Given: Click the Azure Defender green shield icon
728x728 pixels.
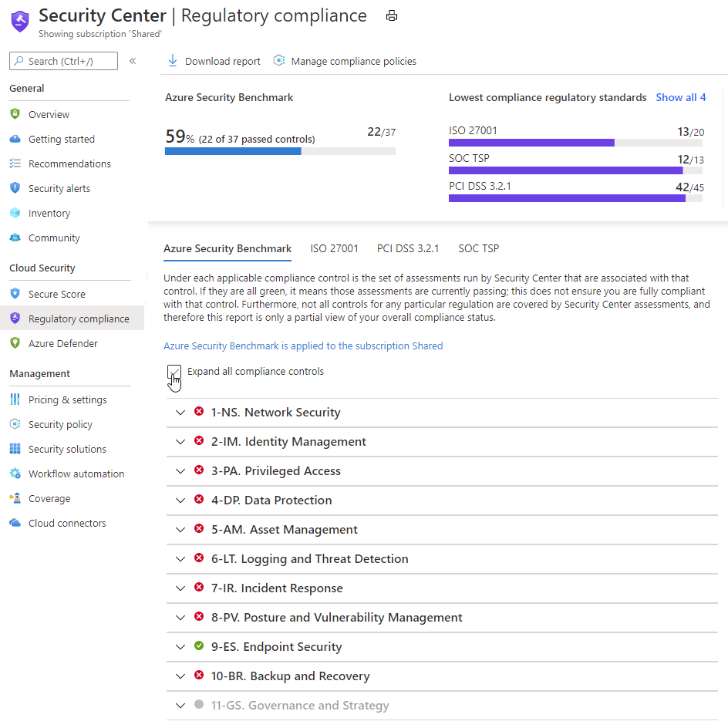Looking at the screenshot, I should (15, 342).
